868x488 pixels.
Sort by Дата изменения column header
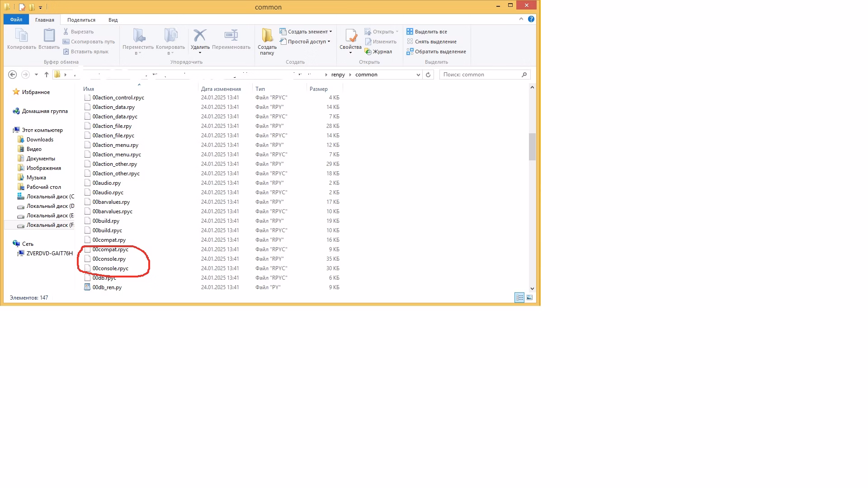tap(221, 89)
